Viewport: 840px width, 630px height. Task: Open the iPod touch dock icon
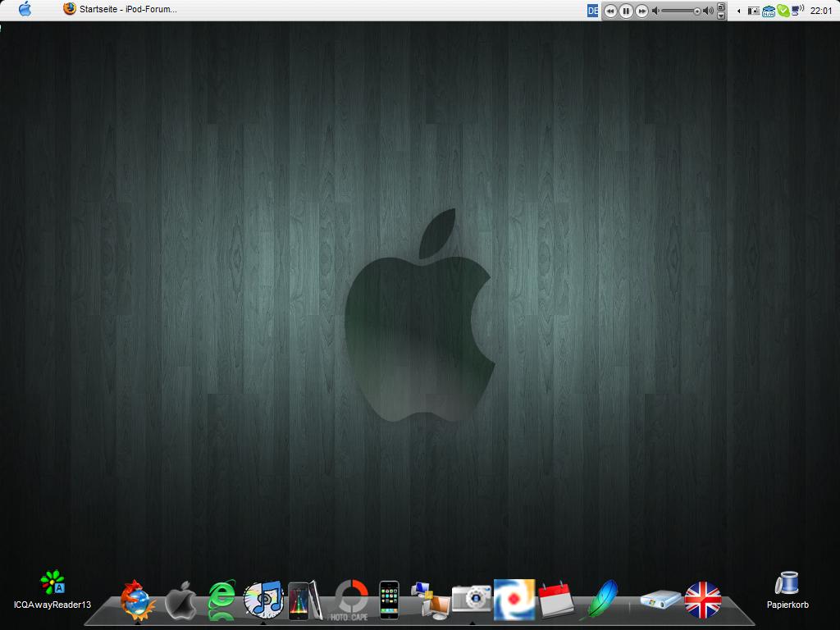pos(305,600)
